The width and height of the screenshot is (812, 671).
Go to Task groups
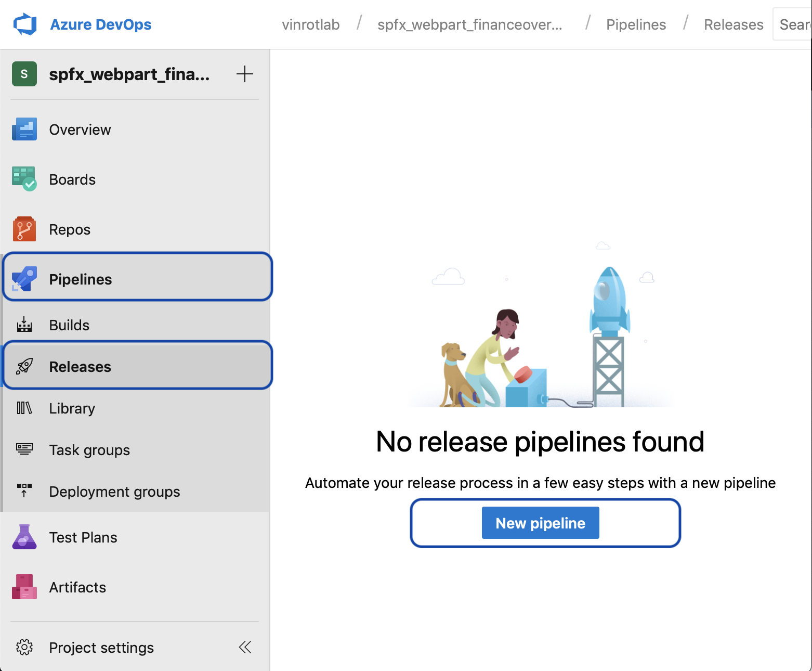pyautogui.click(x=89, y=450)
